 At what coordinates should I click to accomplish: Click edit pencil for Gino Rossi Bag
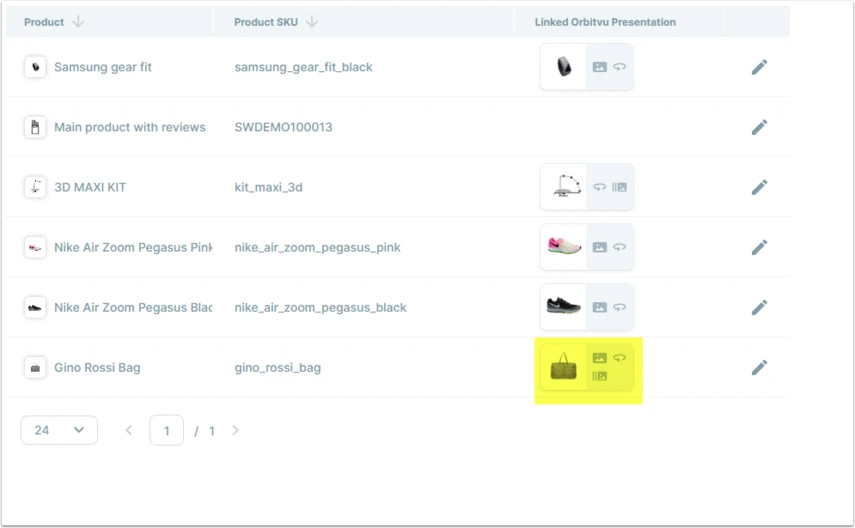(759, 368)
